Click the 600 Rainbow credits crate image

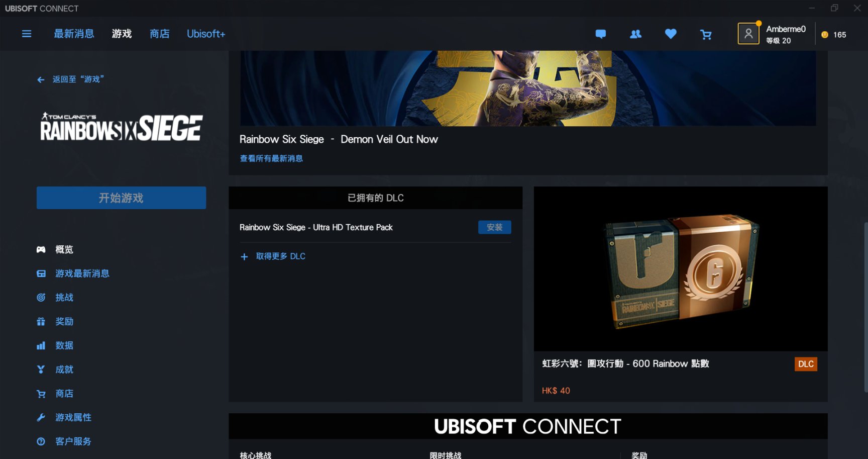[x=681, y=269]
